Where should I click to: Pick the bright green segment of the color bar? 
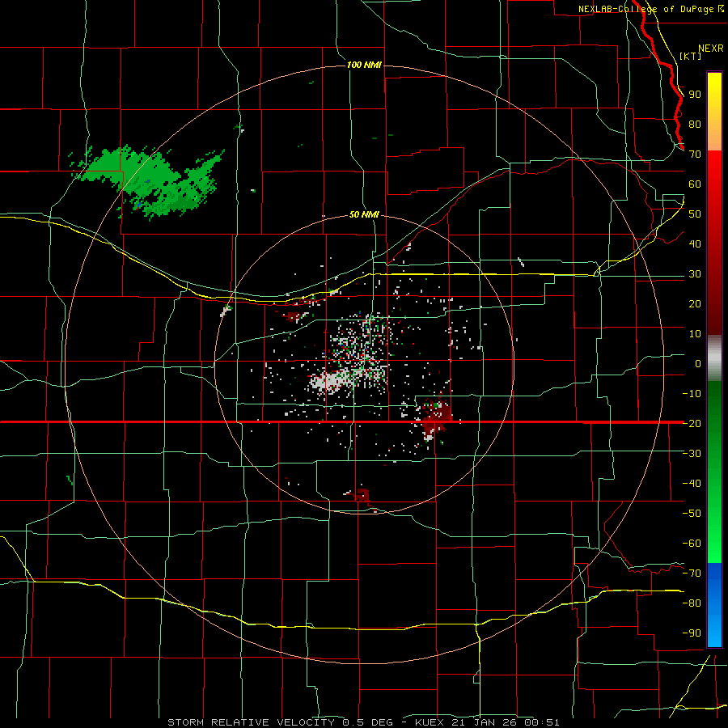point(714,525)
